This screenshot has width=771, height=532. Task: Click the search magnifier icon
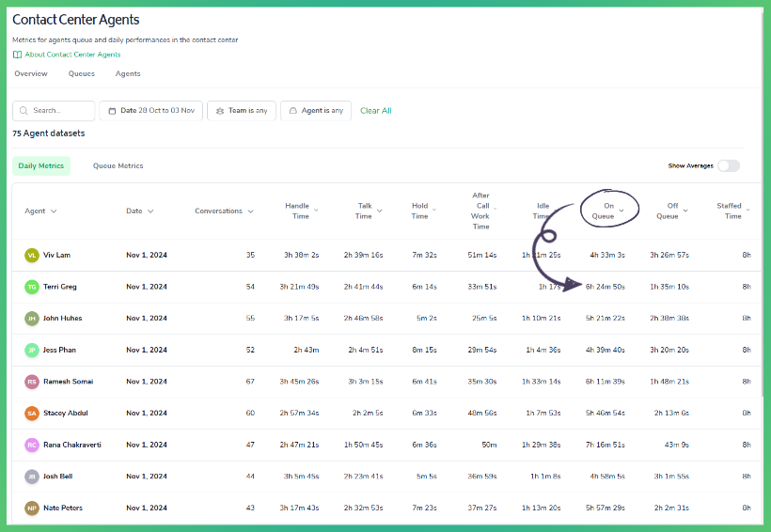[x=24, y=111]
